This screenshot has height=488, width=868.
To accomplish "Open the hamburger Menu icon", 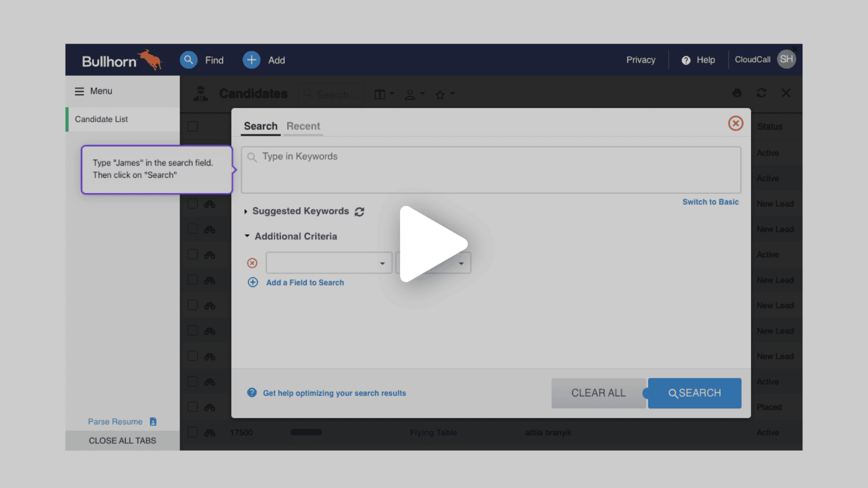I will pyautogui.click(x=79, y=90).
